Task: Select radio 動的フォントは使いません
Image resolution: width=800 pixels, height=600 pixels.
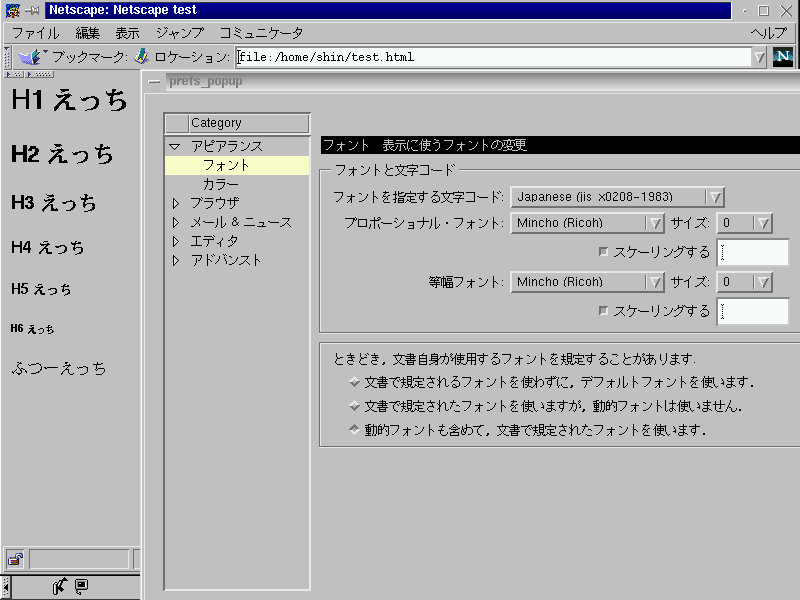Action: (x=355, y=406)
